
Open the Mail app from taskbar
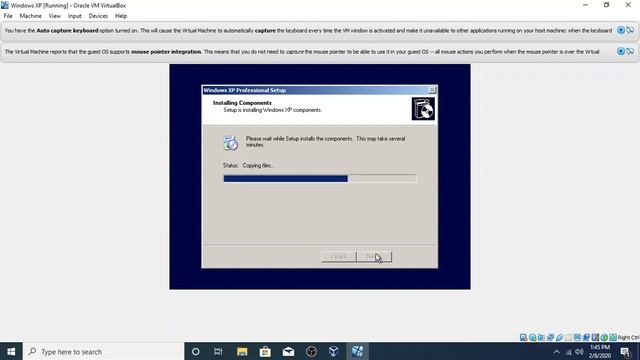pyautogui.click(x=288, y=351)
